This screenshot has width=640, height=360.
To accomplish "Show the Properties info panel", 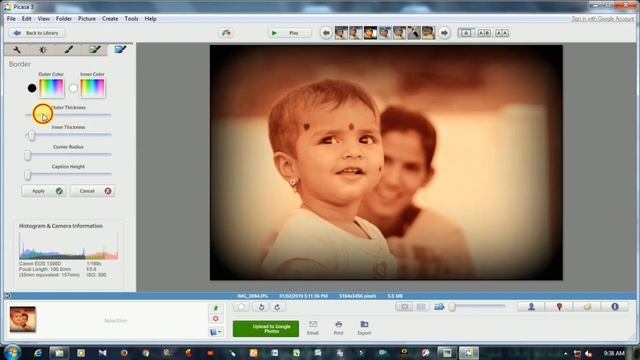I will click(615, 307).
